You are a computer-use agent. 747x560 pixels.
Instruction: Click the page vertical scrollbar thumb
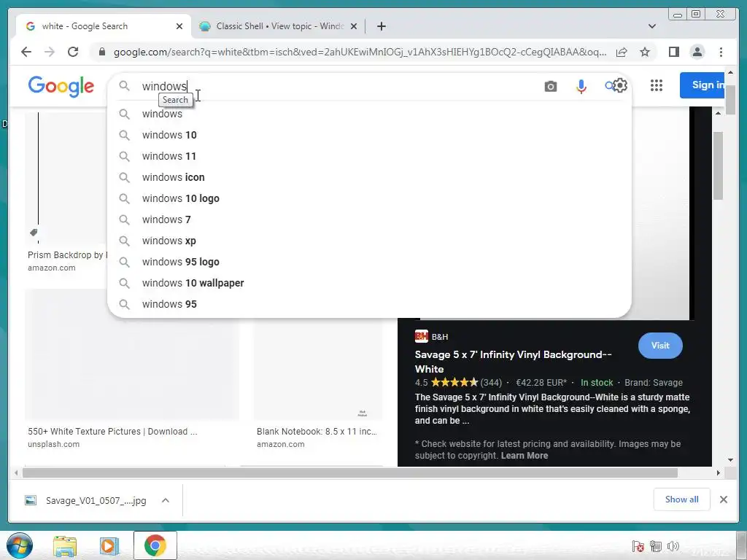coord(730,100)
